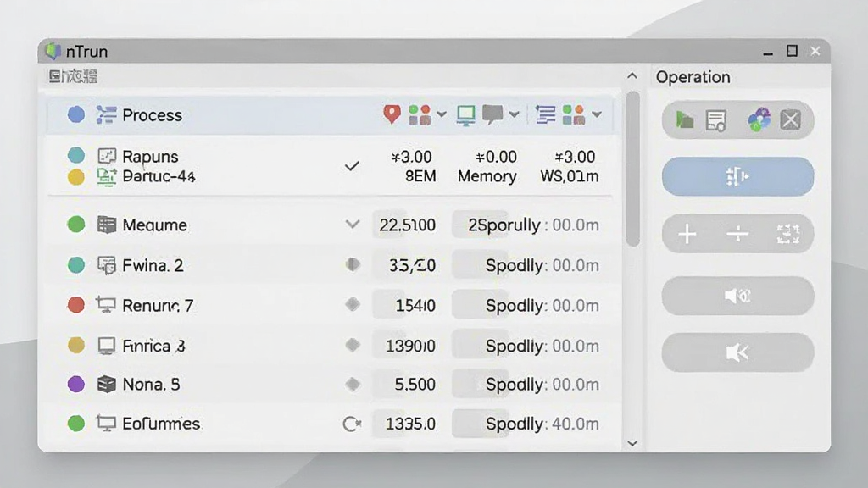
Task: Click the table icon next to Mequme
Action: click(x=106, y=225)
